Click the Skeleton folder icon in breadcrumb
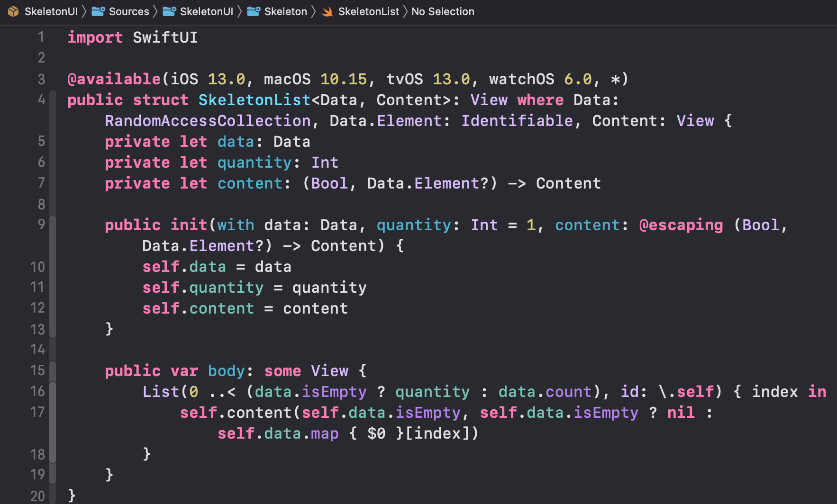 [x=254, y=11]
